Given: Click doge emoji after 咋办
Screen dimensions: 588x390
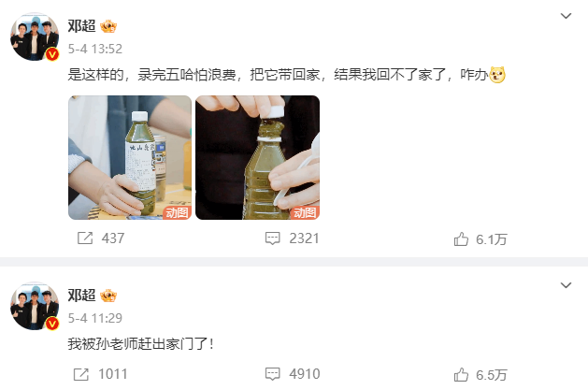Looking at the screenshot, I should (x=497, y=75).
